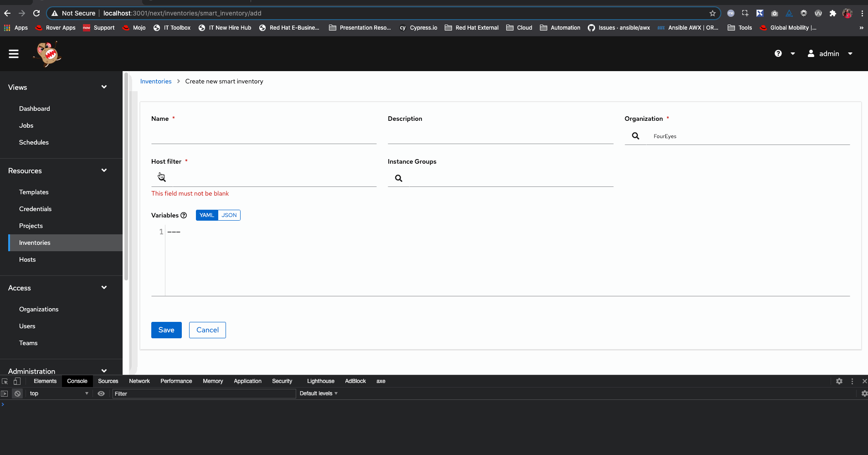Viewport: 868px width, 455px height.
Task: Open Organization lookup search icon
Action: pos(636,136)
